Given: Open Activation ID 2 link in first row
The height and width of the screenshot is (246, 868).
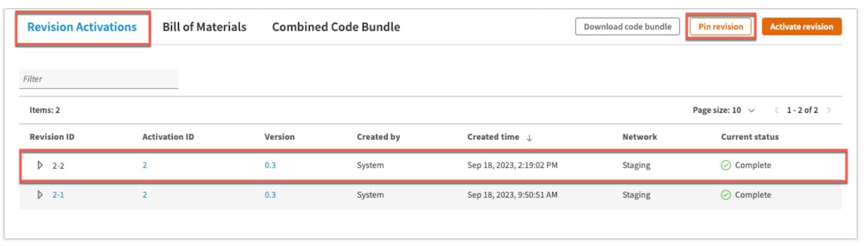Looking at the screenshot, I should tap(145, 165).
